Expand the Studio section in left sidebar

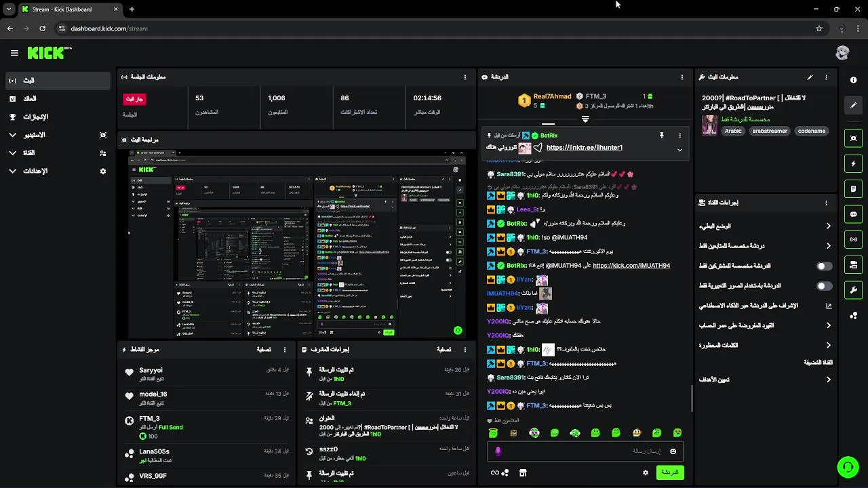point(57,135)
